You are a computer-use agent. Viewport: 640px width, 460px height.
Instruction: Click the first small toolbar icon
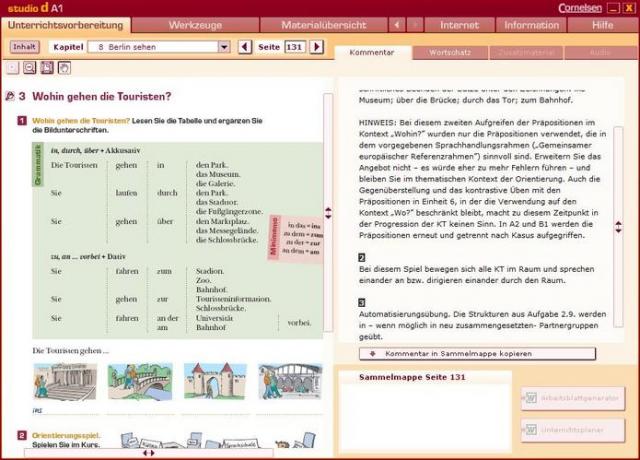click(x=13, y=67)
